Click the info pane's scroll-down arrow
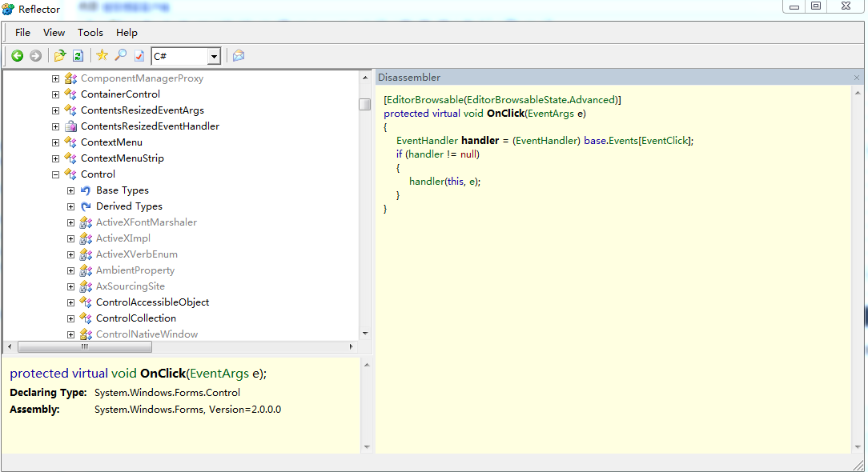The image size is (868, 472). coord(367,447)
